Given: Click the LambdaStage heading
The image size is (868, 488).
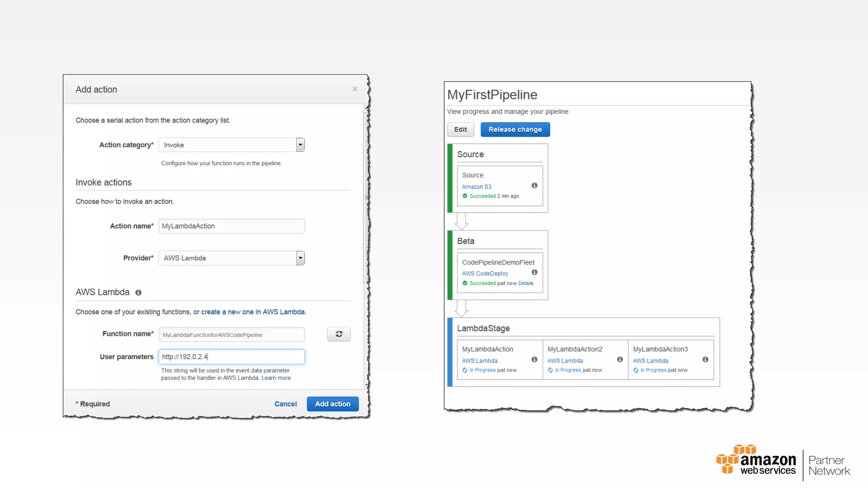Looking at the screenshot, I should click(x=483, y=328).
